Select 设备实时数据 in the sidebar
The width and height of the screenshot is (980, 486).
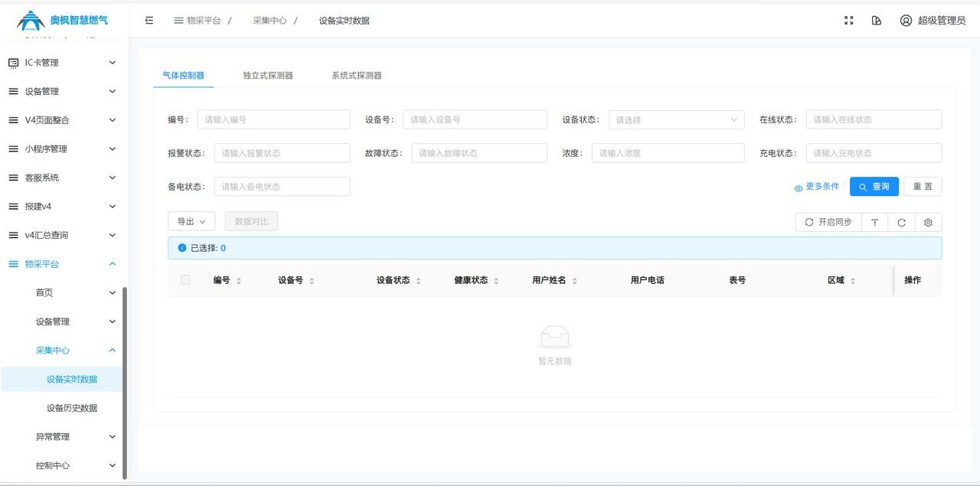[62, 380]
